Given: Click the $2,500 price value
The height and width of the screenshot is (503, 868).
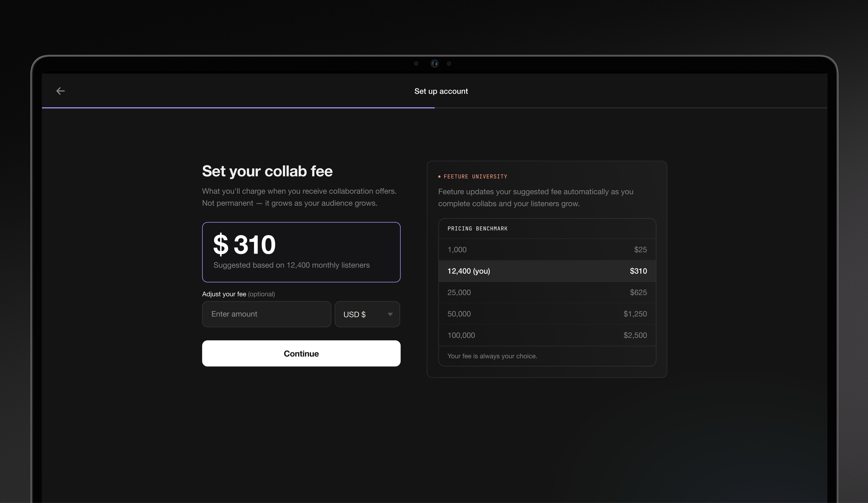Looking at the screenshot, I should 635,335.
